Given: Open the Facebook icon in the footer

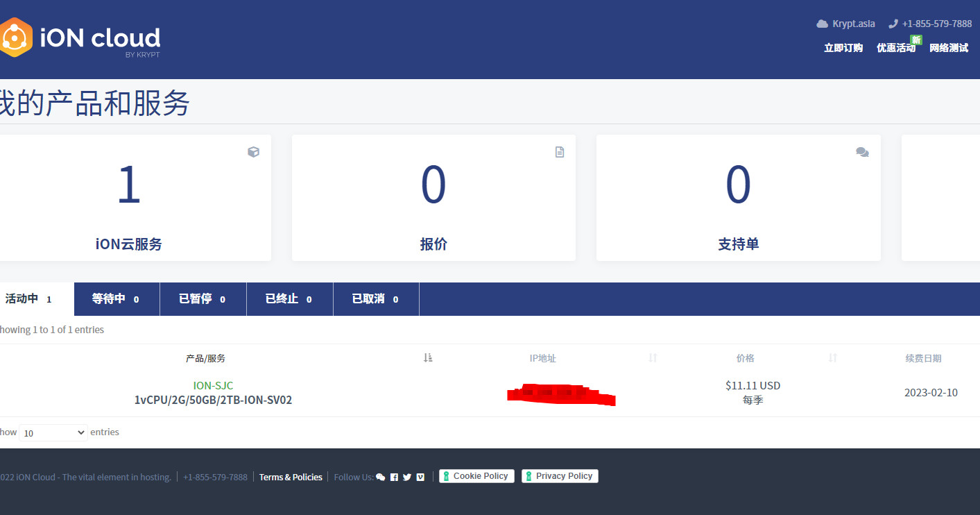Looking at the screenshot, I should (394, 478).
